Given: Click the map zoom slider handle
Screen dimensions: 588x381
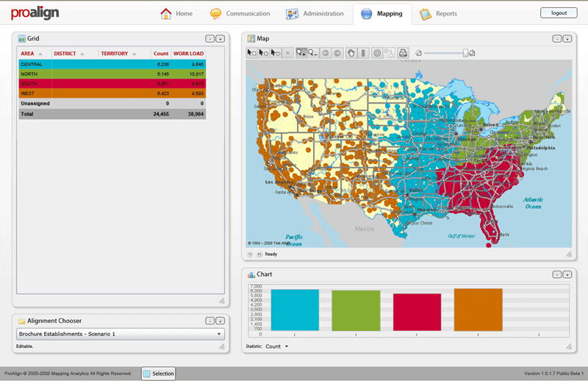Looking at the screenshot, I should click(465, 53).
